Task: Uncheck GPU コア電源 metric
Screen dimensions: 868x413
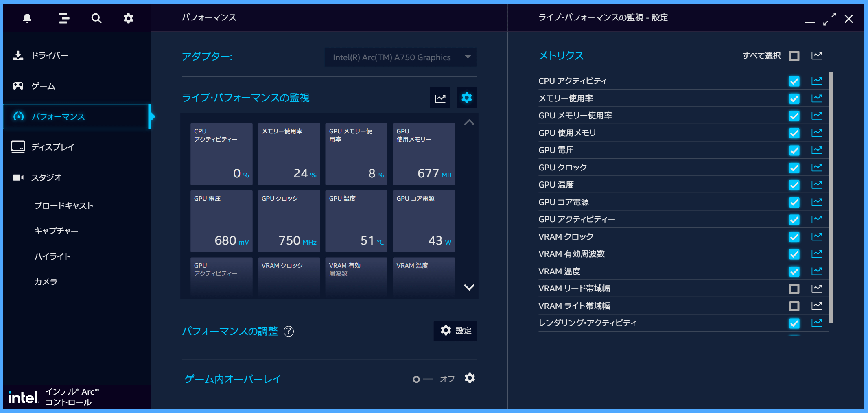Action: click(794, 202)
